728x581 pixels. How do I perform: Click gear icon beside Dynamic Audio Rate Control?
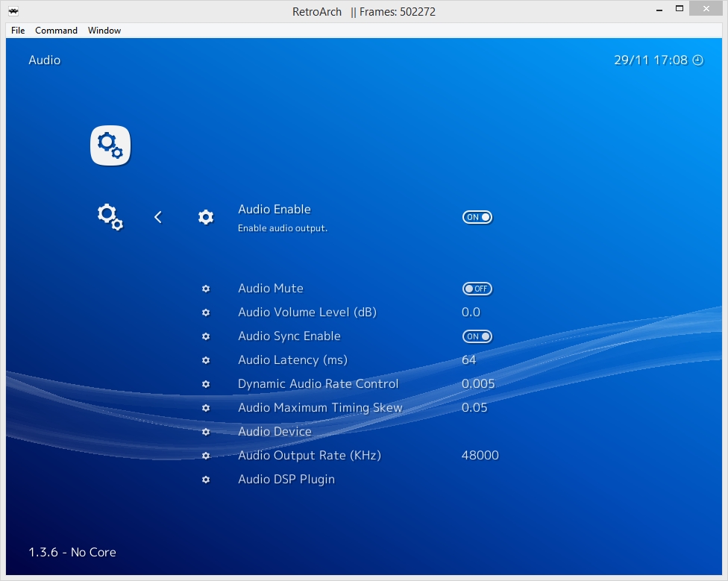point(206,384)
